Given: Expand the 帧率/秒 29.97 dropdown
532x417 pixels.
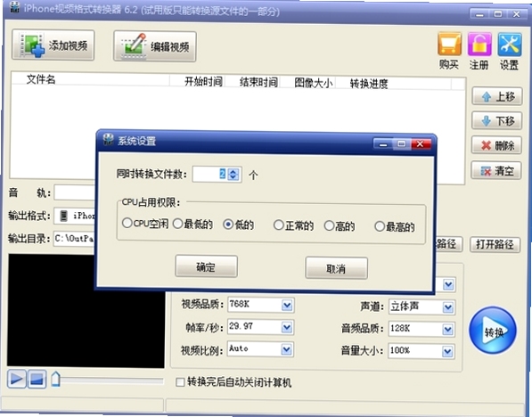Looking at the screenshot, I should click(x=287, y=327).
